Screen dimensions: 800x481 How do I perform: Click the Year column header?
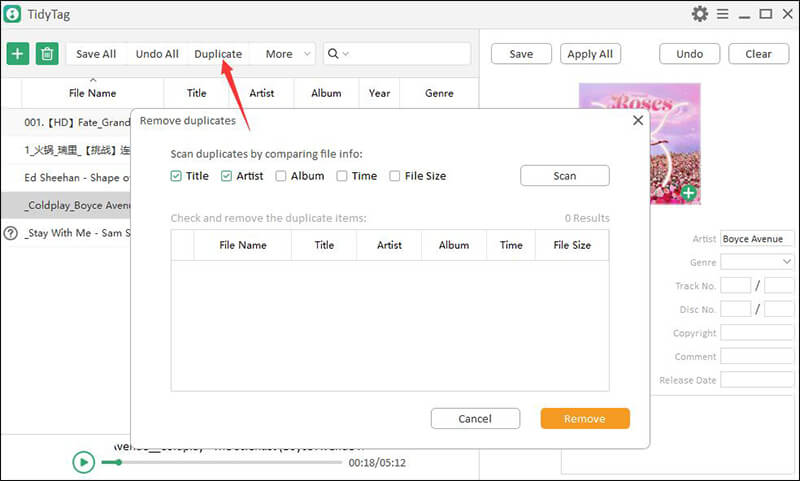tap(379, 93)
